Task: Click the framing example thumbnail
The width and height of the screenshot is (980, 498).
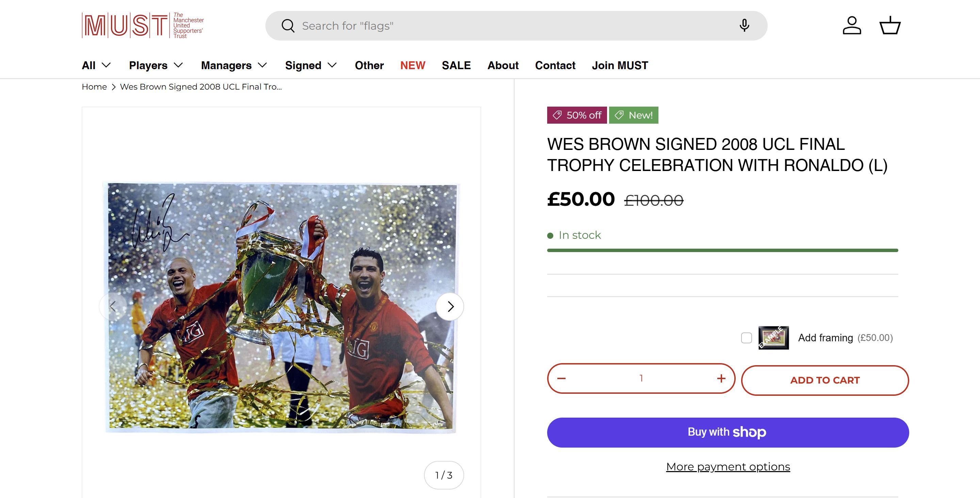Action: 773,338
